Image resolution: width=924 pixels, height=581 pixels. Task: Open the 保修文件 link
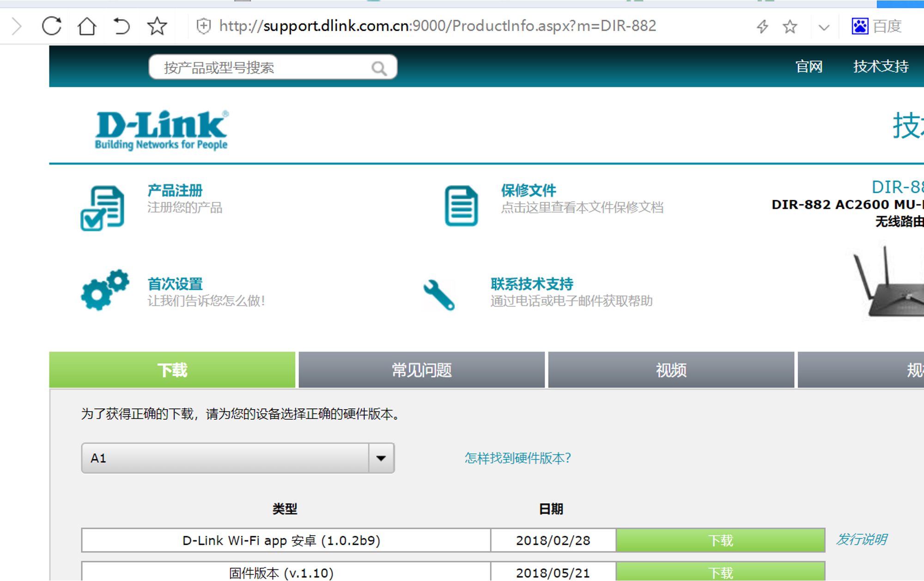click(529, 190)
